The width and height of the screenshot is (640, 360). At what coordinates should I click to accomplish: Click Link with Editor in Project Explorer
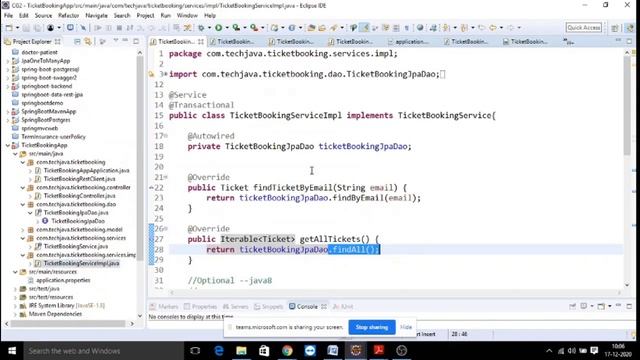tap(88, 41)
